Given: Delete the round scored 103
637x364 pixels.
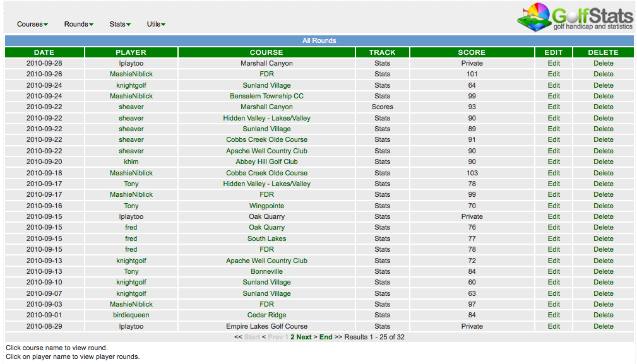Looking at the screenshot, I should 604,173.
